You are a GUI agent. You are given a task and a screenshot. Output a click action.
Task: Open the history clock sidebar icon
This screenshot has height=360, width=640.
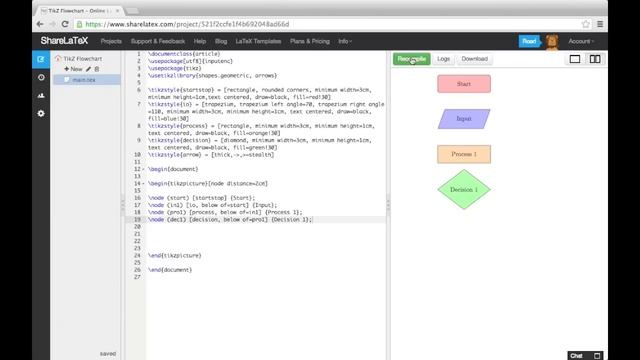coord(41,77)
